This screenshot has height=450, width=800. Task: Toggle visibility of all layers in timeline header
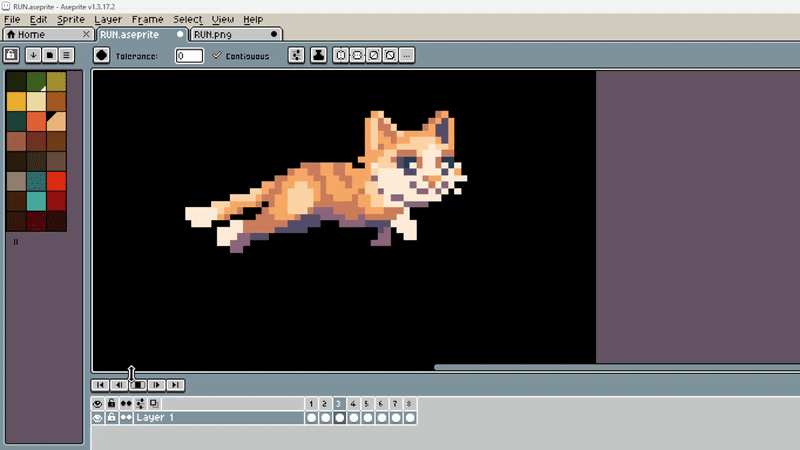97,404
